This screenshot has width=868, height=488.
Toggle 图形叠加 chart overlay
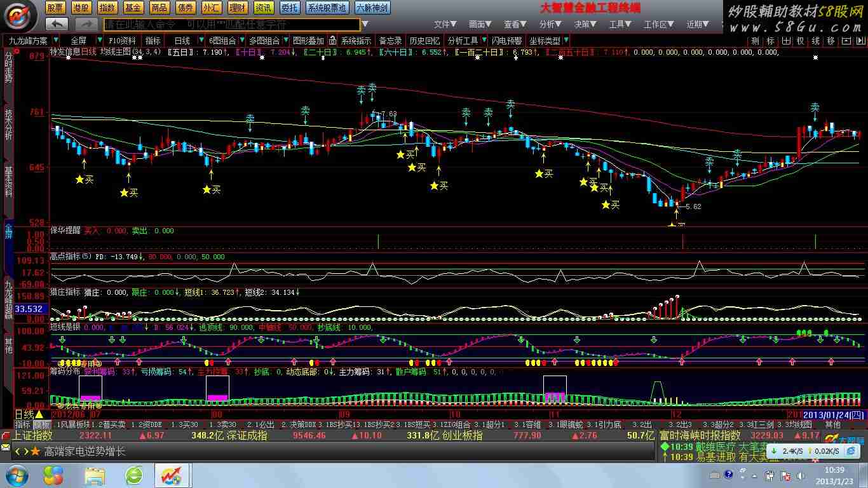308,41
